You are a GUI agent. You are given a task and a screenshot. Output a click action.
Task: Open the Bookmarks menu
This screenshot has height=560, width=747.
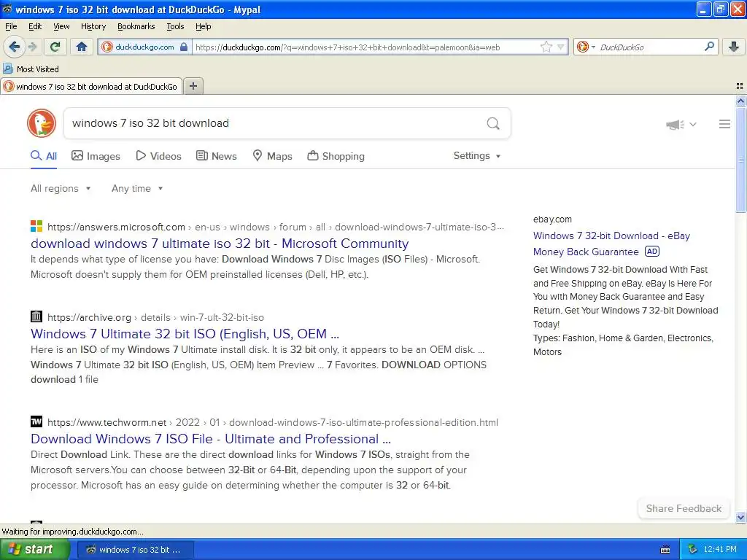[x=136, y=26]
